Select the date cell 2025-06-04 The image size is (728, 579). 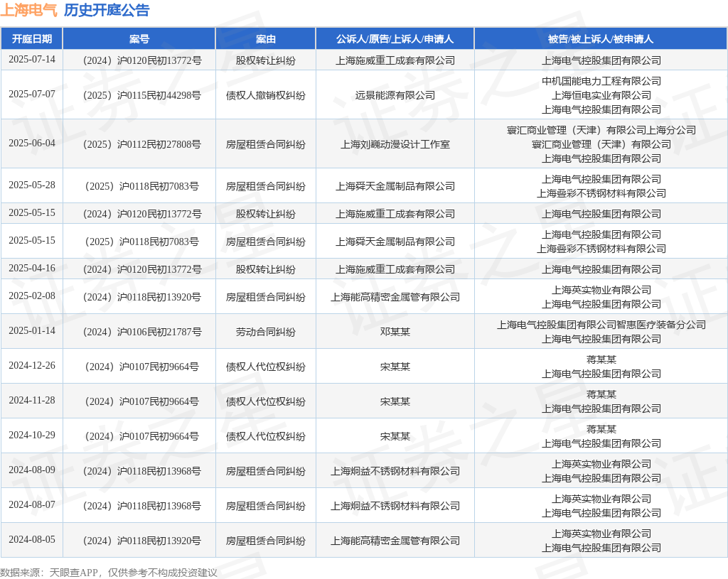point(31,144)
